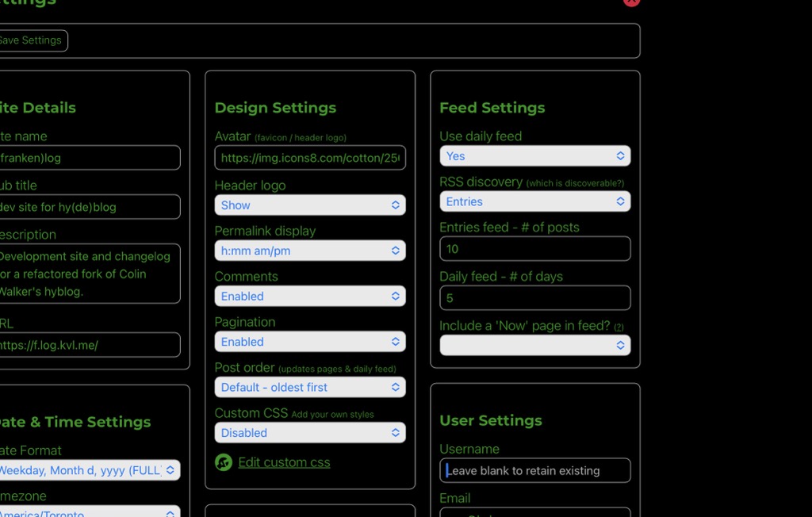812x517 pixels.
Task: Change the Comments Enabled dropdown
Action: [x=309, y=297]
